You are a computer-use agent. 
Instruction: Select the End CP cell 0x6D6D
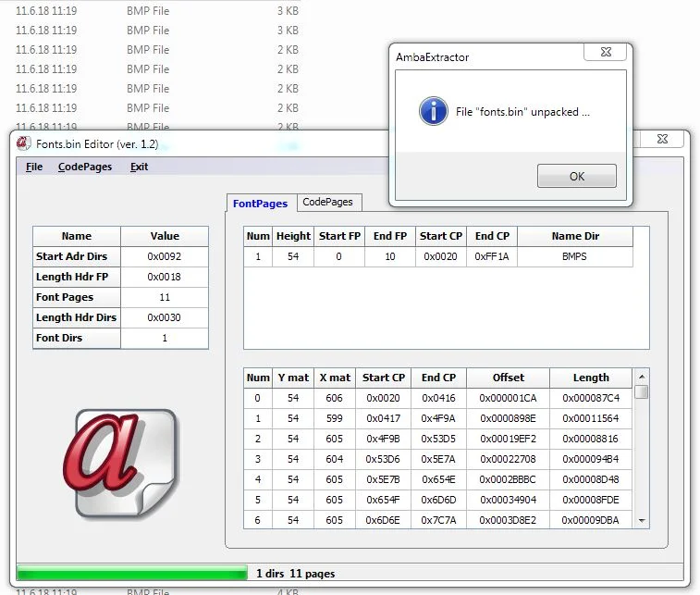pyautogui.click(x=439, y=500)
